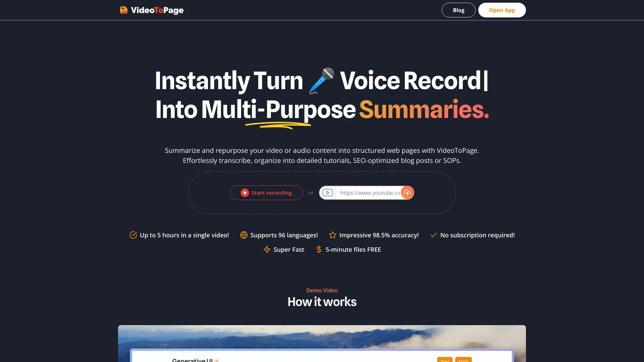This screenshot has height=362, width=644.
Task: Click the Demo Video section label
Action: tap(322, 290)
